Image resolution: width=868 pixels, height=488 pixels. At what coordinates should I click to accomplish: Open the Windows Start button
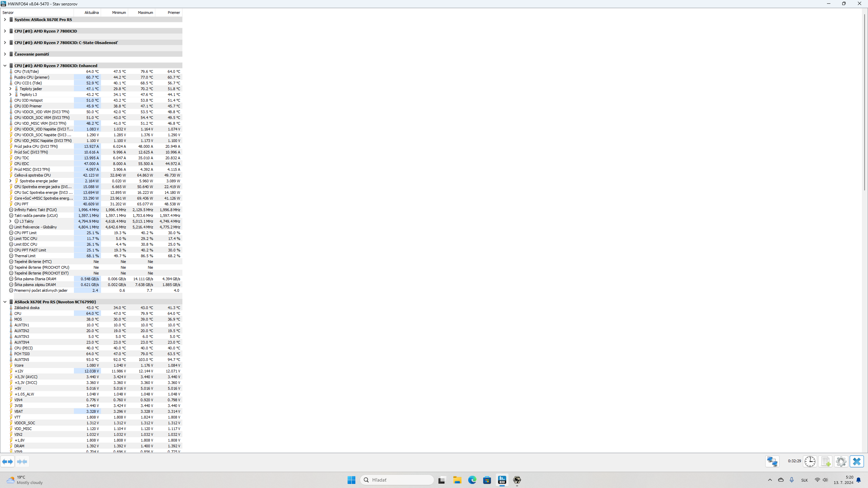click(x=351, y=480)
